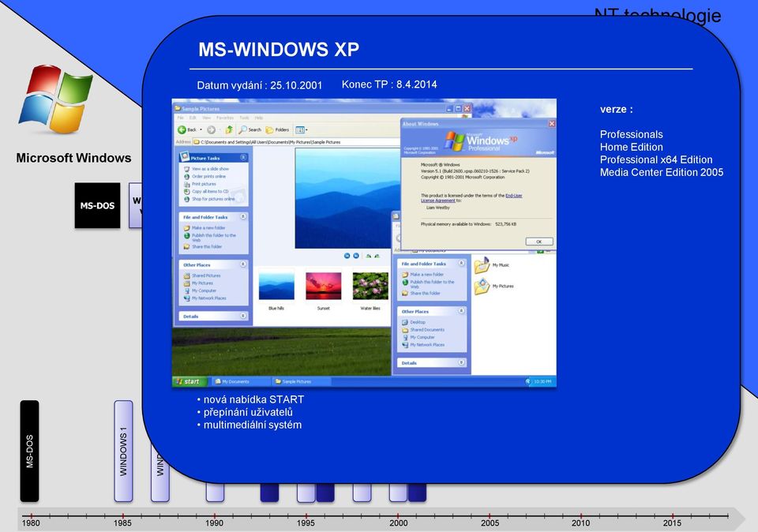758x532 pixels.
Task: Open Search in Sample Pictures toolbar
Action: (x=250, y=129)
